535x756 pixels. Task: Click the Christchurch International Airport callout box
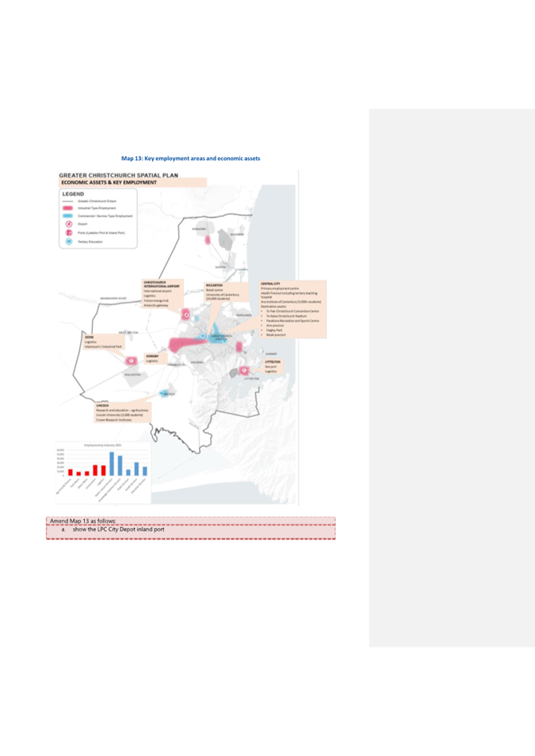click(x=162, y=294)
